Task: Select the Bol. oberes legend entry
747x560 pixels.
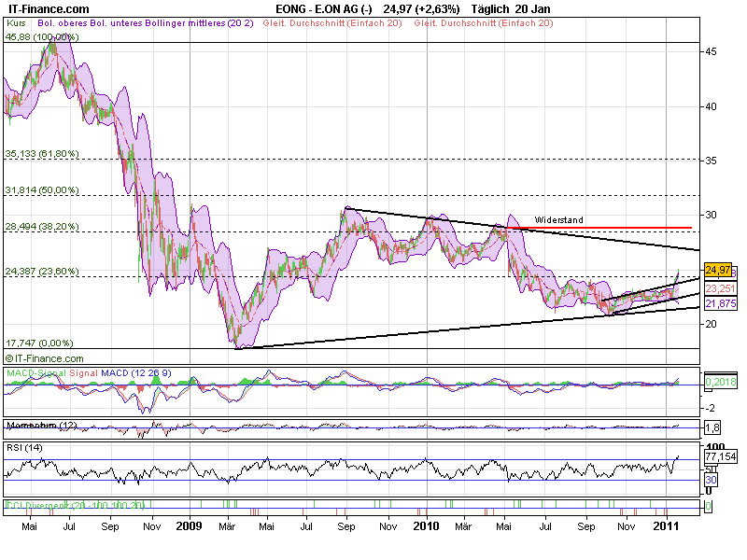Action: click(62, 22)
